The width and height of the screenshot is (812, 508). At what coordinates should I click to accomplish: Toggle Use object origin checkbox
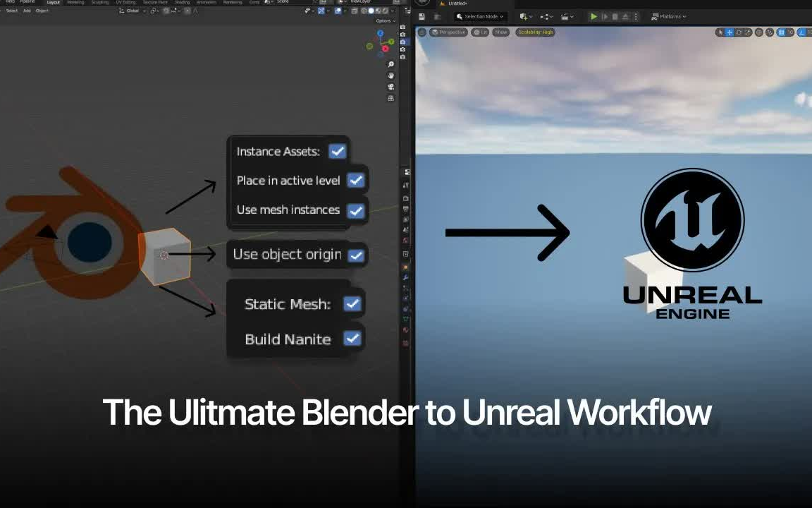point(356,255)
